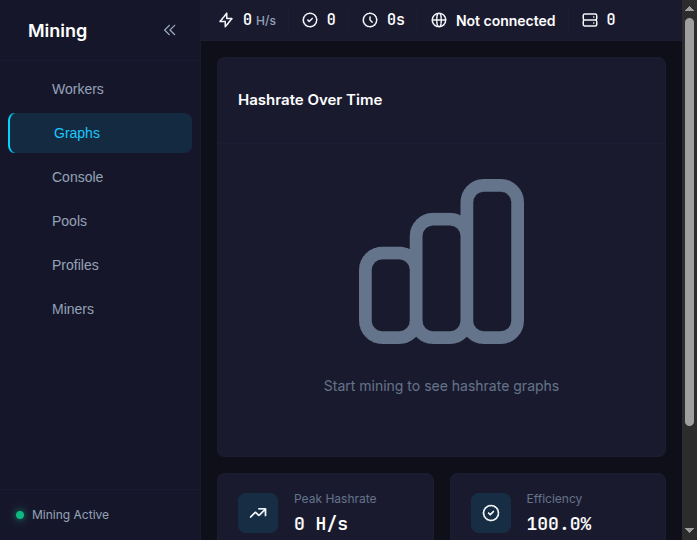Viewport: 697px width, 540px height.
Task: Click the vertical scrollbar on the right
Action: point(689,220)
